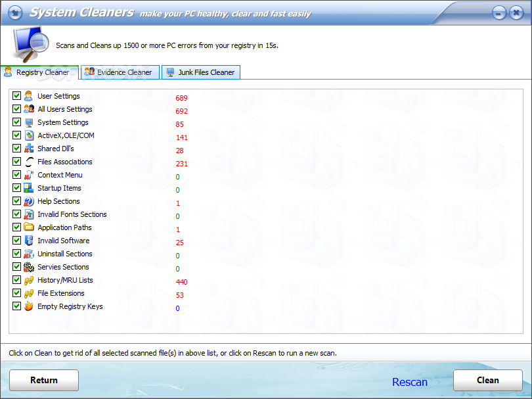Close the System Cleaners window
532x399 pixels.
[516, 13]
